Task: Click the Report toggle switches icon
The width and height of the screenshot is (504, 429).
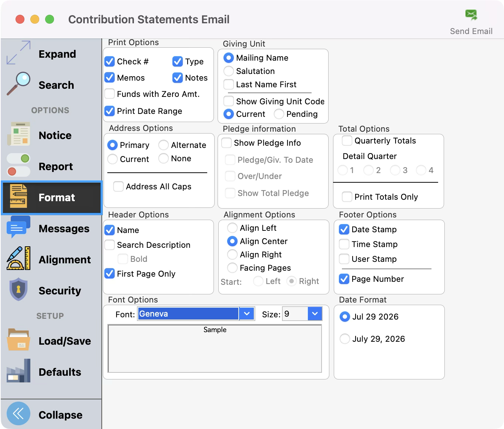Action: [x=19, y=165]
